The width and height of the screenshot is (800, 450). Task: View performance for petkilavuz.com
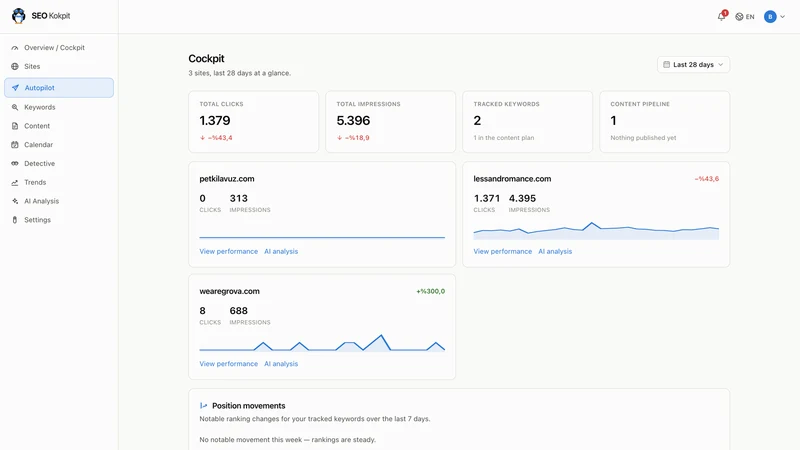click(229, 252)
